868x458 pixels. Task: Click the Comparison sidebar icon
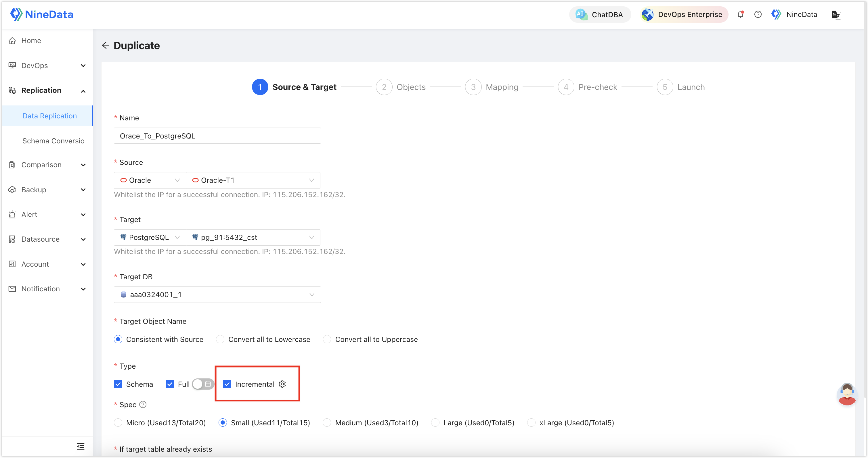[x=12, y=165]
